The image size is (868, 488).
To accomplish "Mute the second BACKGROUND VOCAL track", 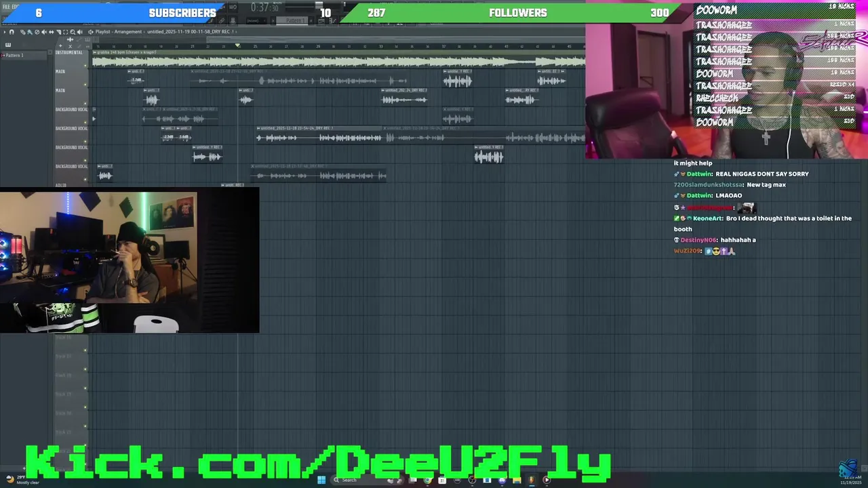I will (x=85, y=141).
